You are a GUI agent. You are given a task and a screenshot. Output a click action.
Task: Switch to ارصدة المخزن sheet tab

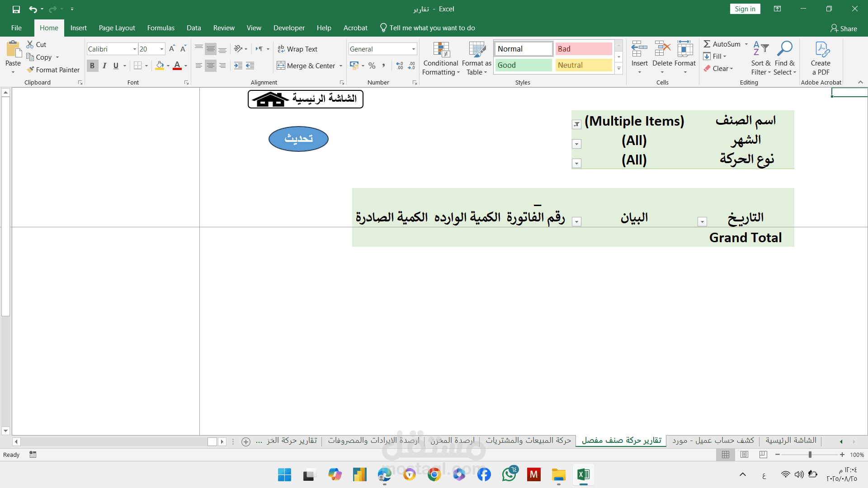(452, 440)
